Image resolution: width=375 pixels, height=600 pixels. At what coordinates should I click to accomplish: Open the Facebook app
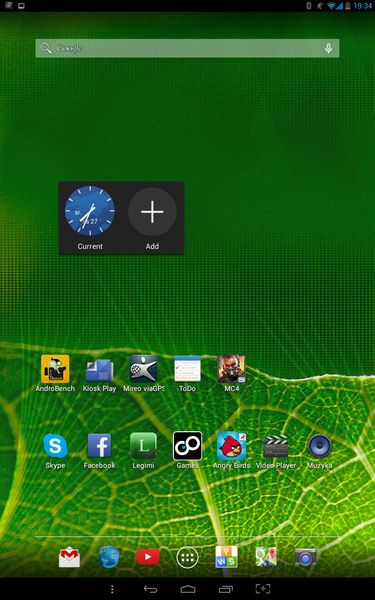coord(99,446)
